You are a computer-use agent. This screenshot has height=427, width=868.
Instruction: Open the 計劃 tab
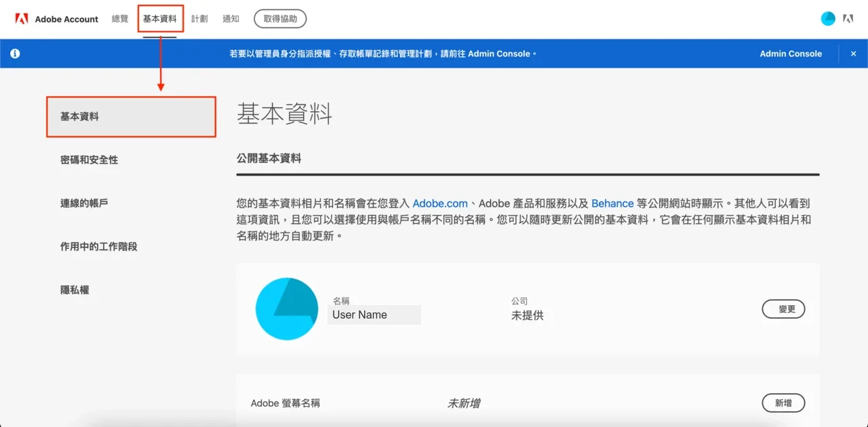pos(199,19)
